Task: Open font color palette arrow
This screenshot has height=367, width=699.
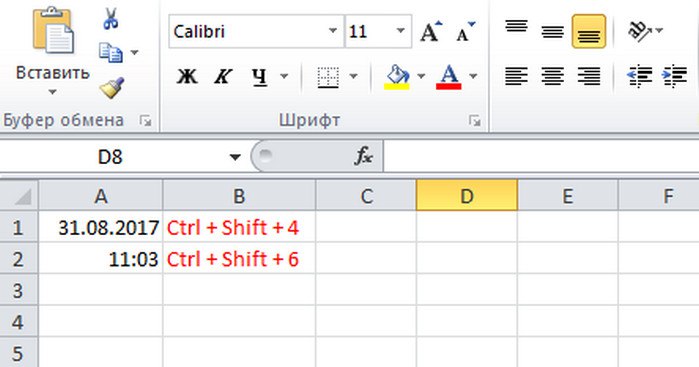Action: [x=473, y=76]
